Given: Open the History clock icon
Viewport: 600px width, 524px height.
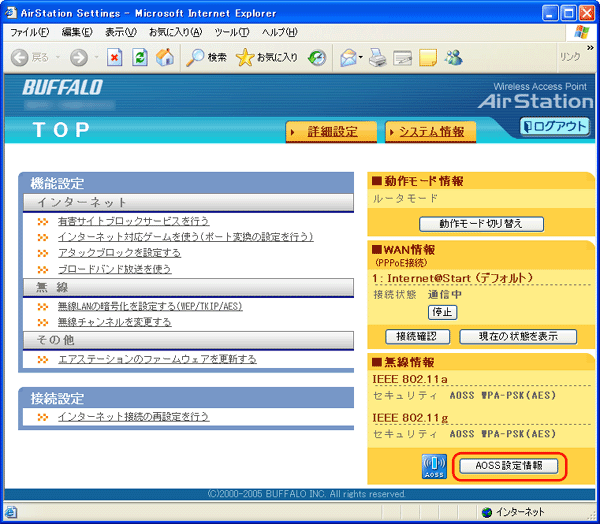Looking at the screenshot, I should 317,58.
